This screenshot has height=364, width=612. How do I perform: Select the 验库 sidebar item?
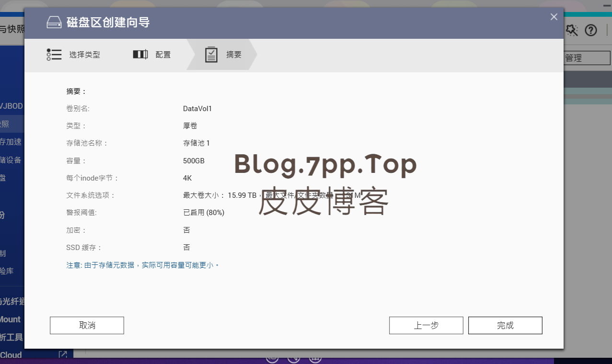(x=7, y=271)
